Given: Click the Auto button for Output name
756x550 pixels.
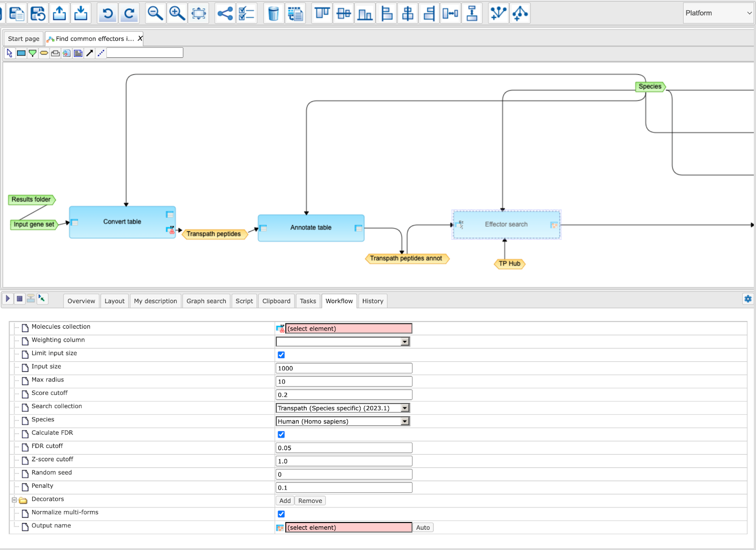Looking at the screenshot, I should (423, 527).
